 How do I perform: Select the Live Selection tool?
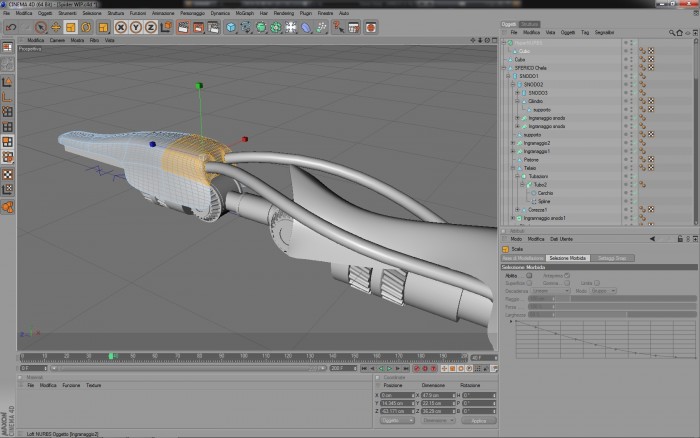click(x=41, y=28)
